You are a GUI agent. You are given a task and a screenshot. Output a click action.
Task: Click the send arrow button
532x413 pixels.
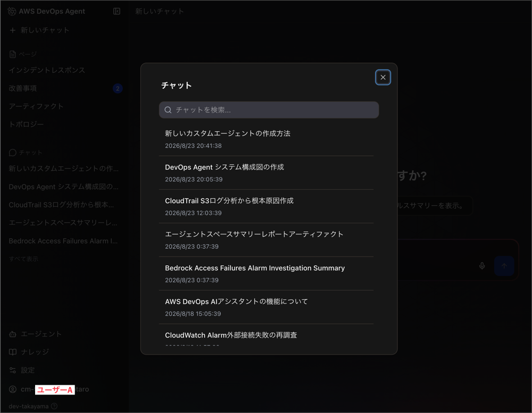[x=504, y=266]
